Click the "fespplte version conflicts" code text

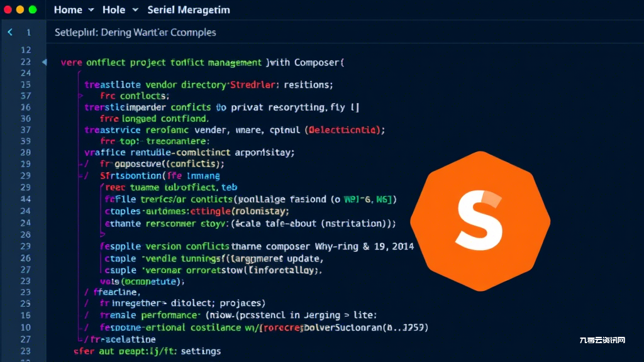click(x=165, y=246)
